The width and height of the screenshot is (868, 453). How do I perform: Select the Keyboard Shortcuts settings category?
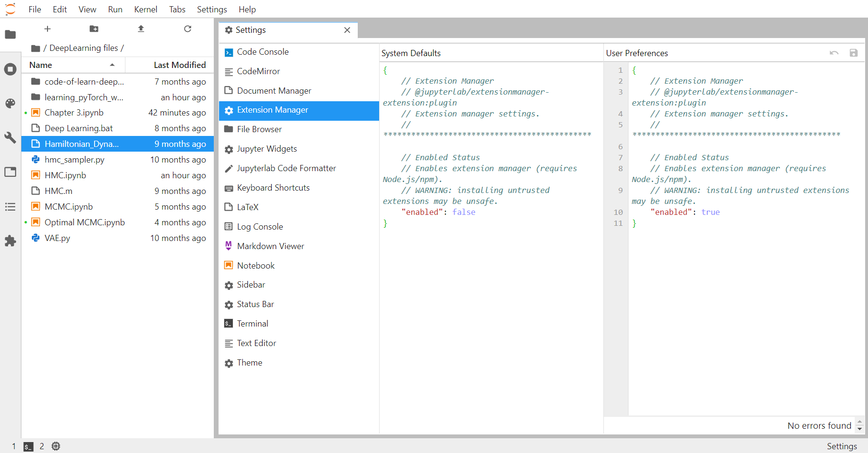click(x=273, y=187)
